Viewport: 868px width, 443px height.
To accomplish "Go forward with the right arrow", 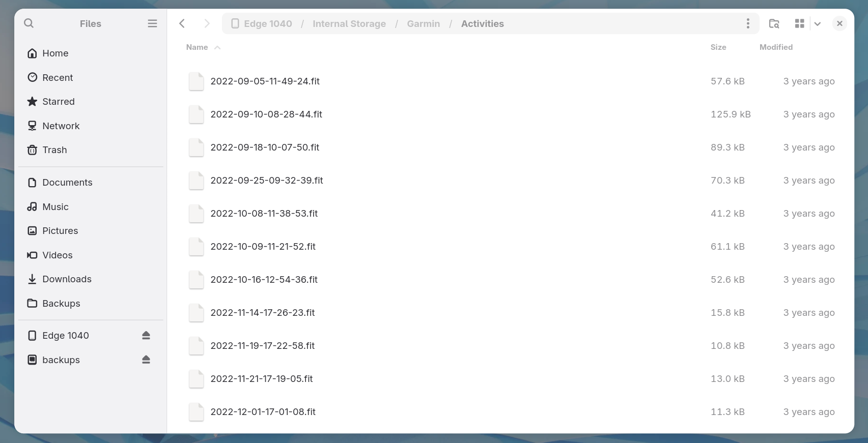I will pyautogui.click(x=207, y=23).
